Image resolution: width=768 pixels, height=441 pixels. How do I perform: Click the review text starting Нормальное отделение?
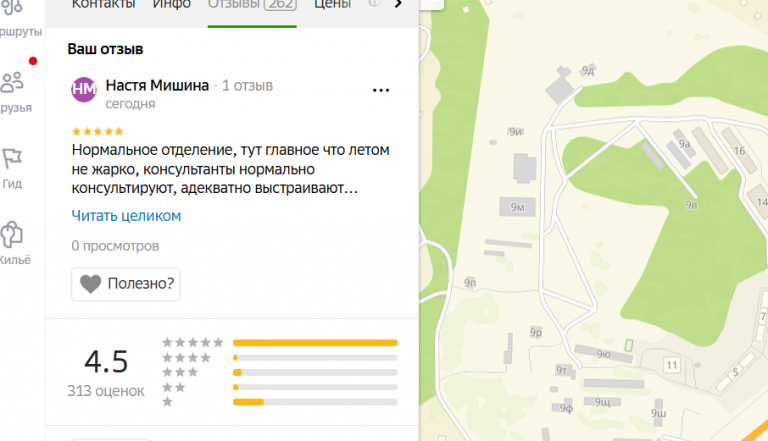pos(230,169)
